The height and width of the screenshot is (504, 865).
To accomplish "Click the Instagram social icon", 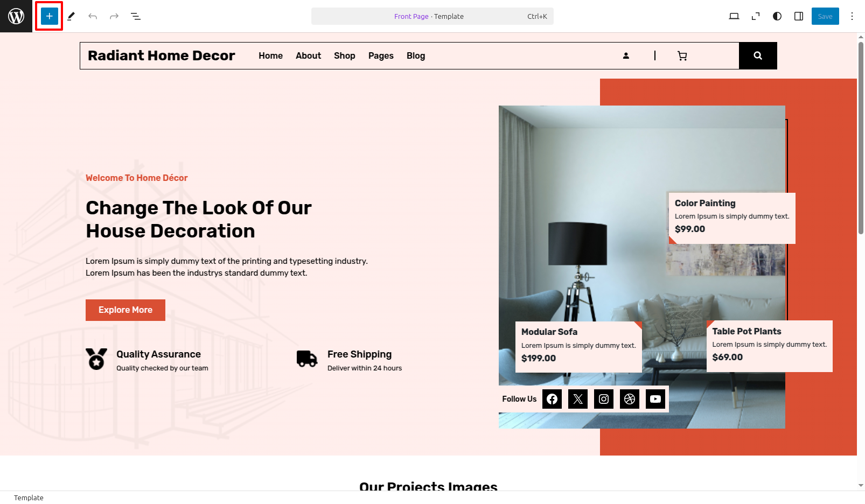I will (x=604, y=399).
